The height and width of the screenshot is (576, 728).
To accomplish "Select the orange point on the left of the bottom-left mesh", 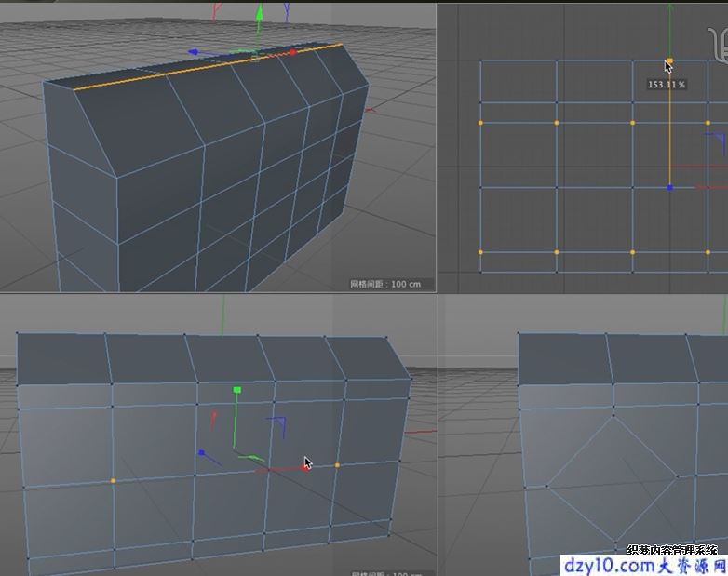I will [x=113, y=481].
